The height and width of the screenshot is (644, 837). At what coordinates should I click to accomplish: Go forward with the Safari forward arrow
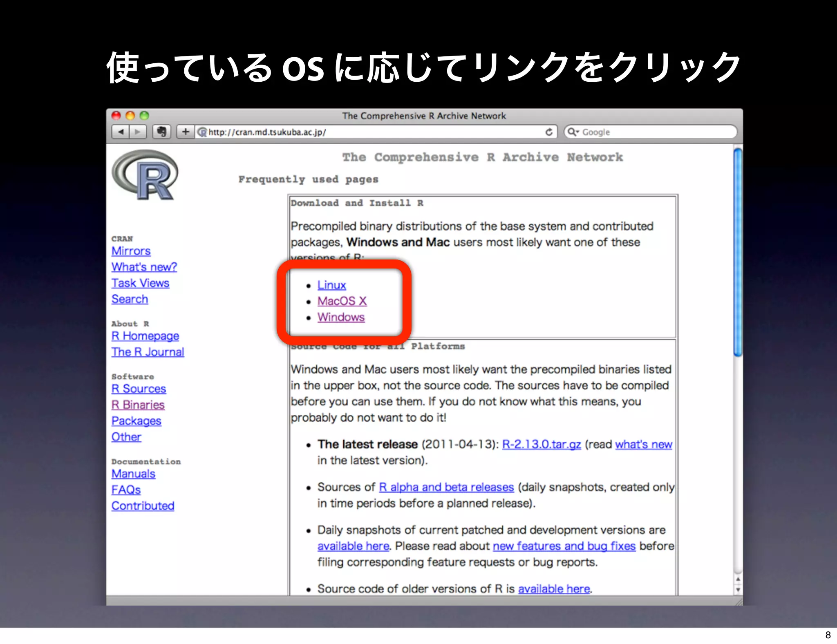pyautogui.click(x=138, y=132)
